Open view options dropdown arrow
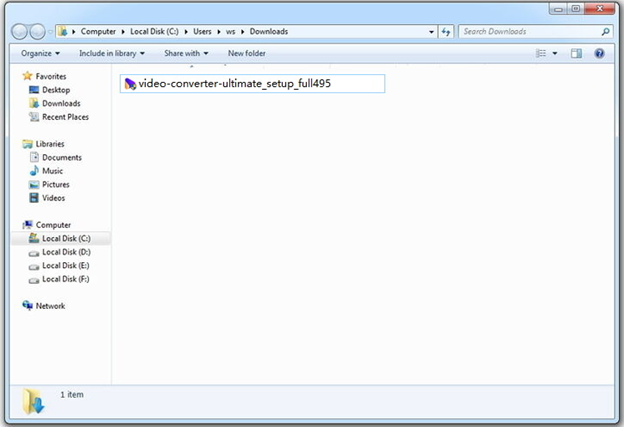The height and width of the screenshot is (427, 624). [555, 53]
